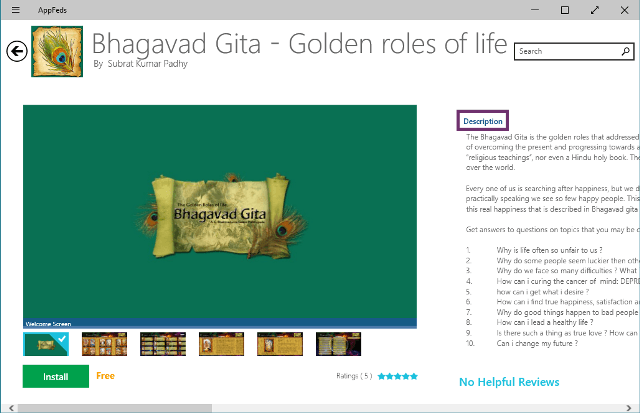640x413 pixels.
Task: Click author name Subrat Kumar Padhy
Action: click(147, 64)
